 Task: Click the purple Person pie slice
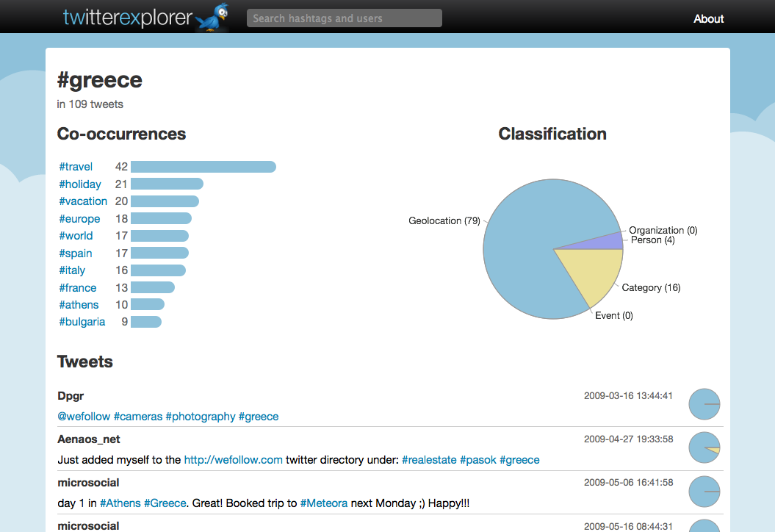pos(605,242)
